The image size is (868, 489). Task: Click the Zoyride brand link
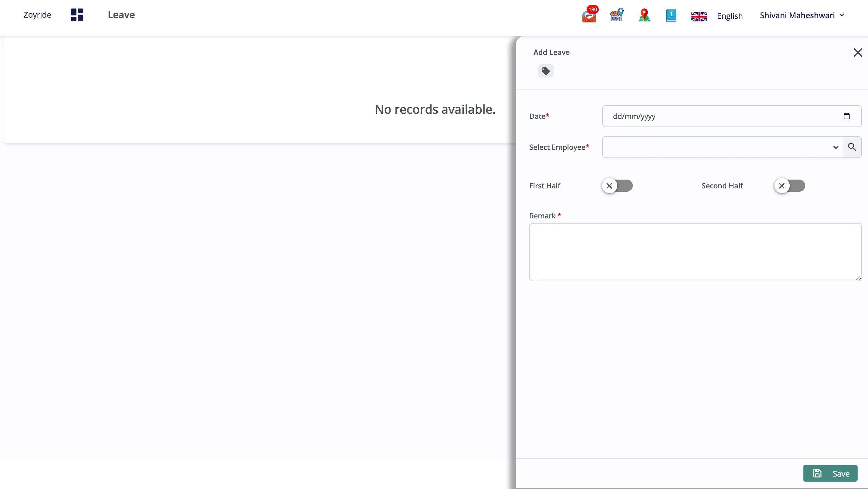37,15
